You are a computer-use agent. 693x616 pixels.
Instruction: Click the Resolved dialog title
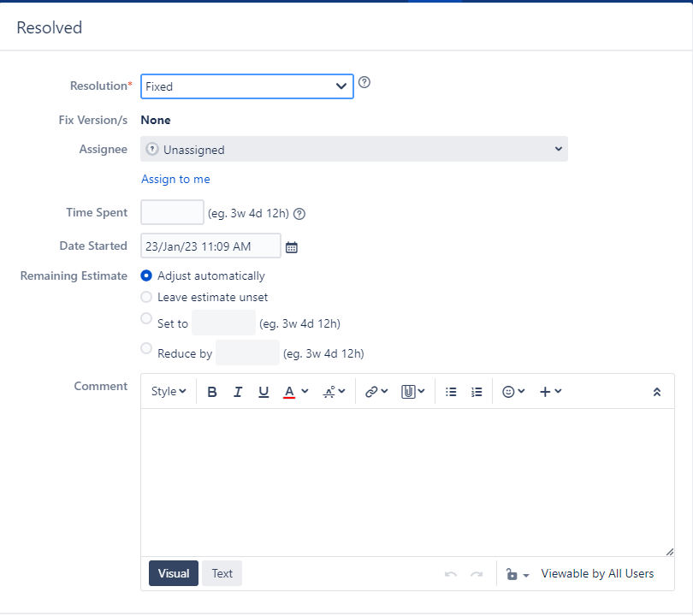click(49, 27)
